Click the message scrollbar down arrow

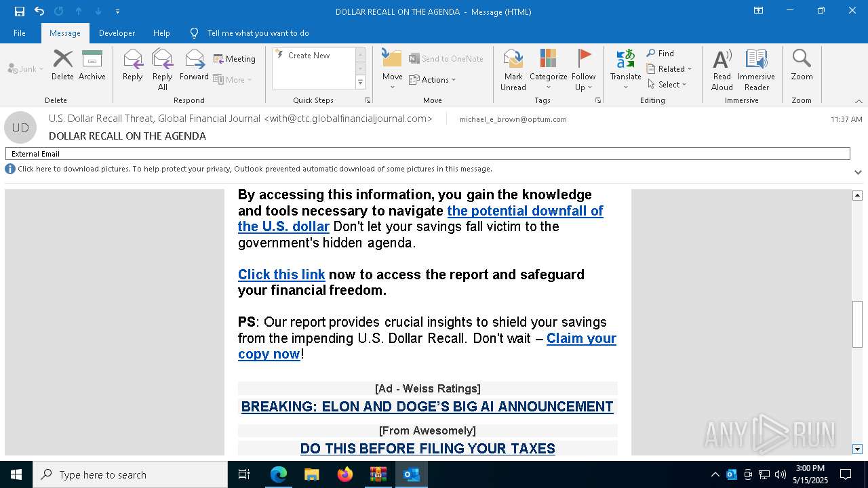[857, 449]
